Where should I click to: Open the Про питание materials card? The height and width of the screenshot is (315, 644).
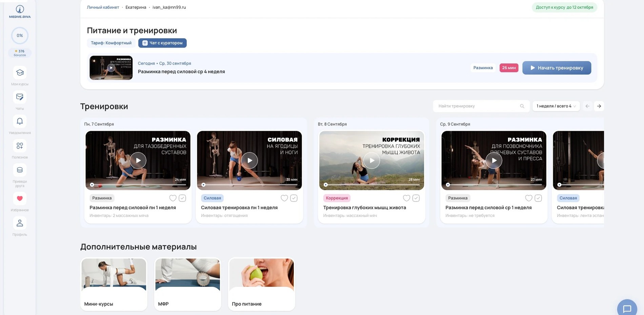(262, 284)
